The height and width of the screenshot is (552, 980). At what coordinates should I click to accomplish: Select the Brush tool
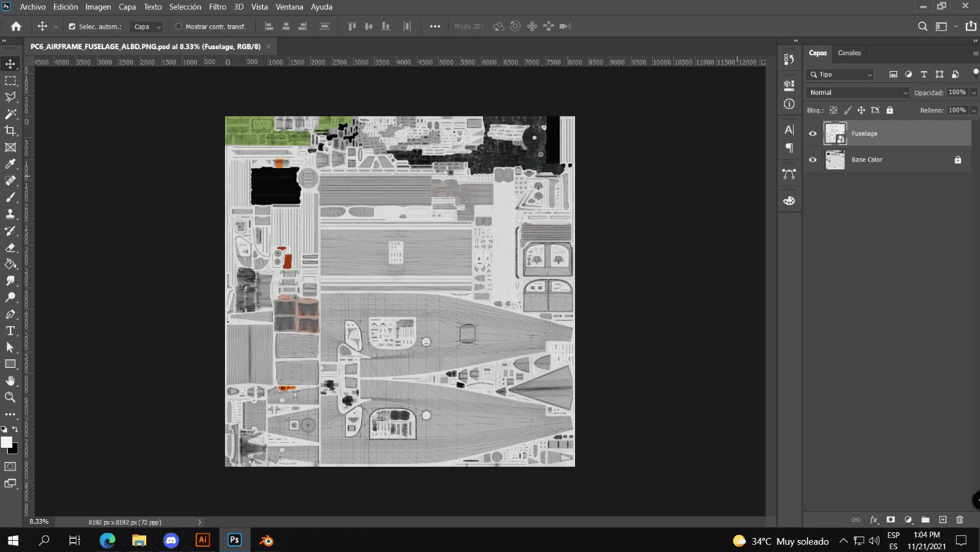pyautogui.click(x=11, y=198)
